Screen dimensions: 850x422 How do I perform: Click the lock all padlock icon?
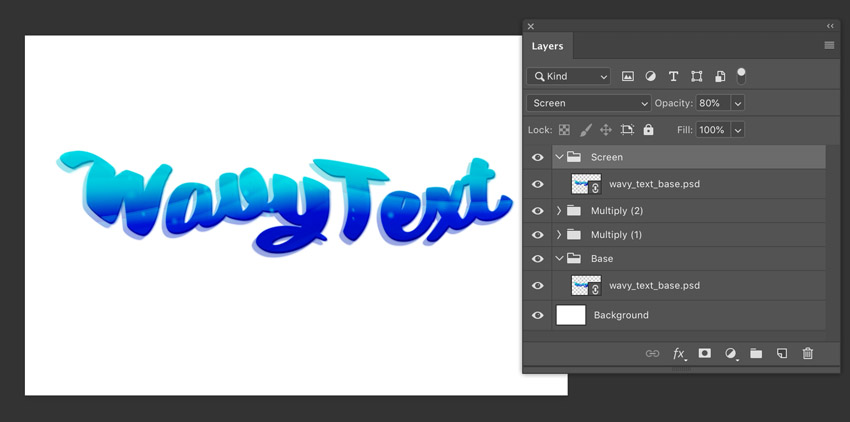tap(648, 130)
